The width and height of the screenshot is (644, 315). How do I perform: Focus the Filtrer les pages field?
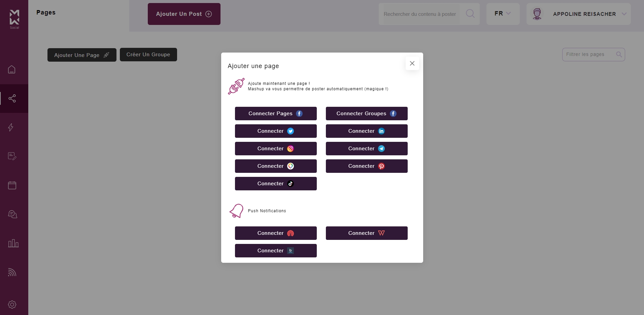coord(590,55)
